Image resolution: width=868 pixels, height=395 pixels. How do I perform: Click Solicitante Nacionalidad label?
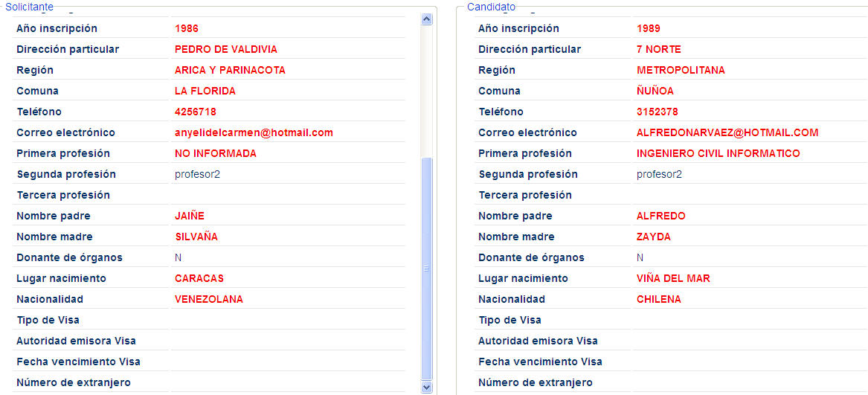coord(50,299)
